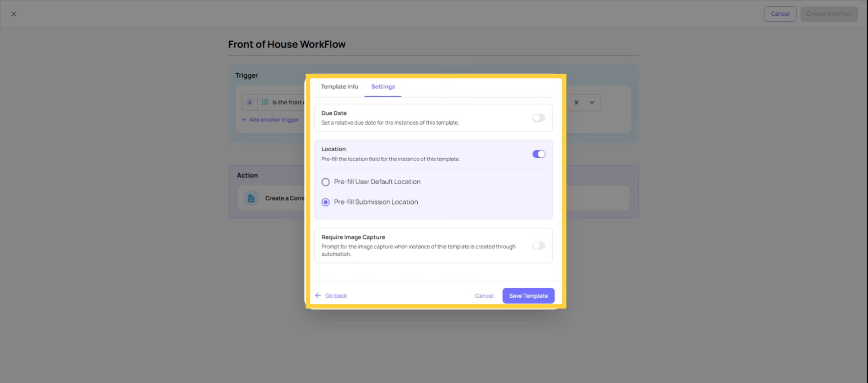868x383 pixels.
Task: Click the Front of House WorkFlow title
Action: (287, 44)
